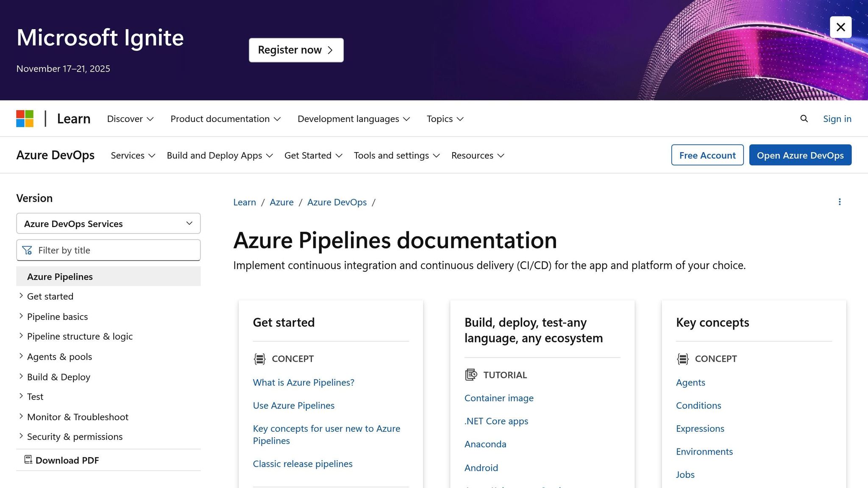
Task: Open the Anaconda tutorial link
Action: click(485, 444)
